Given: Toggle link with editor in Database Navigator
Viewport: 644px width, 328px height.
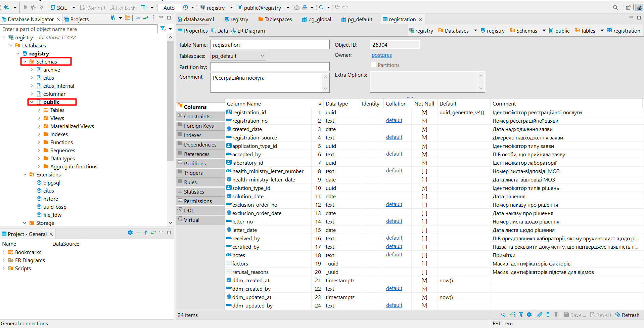Looking at the screenshot, I should [x=146, y=18].
